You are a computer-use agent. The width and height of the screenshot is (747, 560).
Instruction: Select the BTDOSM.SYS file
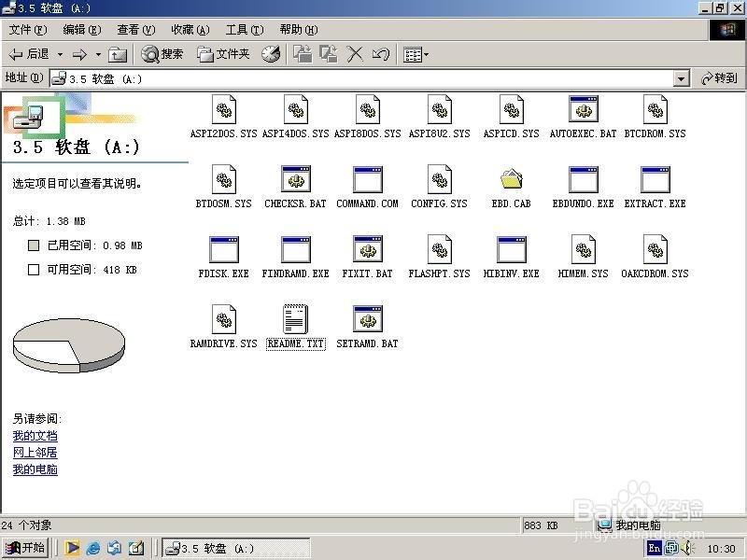[x=224, y=179]
